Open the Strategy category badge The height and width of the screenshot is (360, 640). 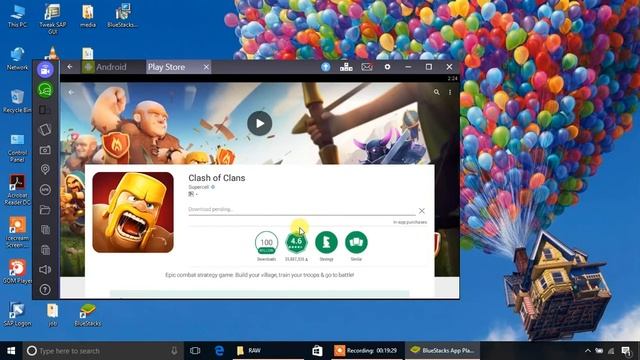click(327, 242)
